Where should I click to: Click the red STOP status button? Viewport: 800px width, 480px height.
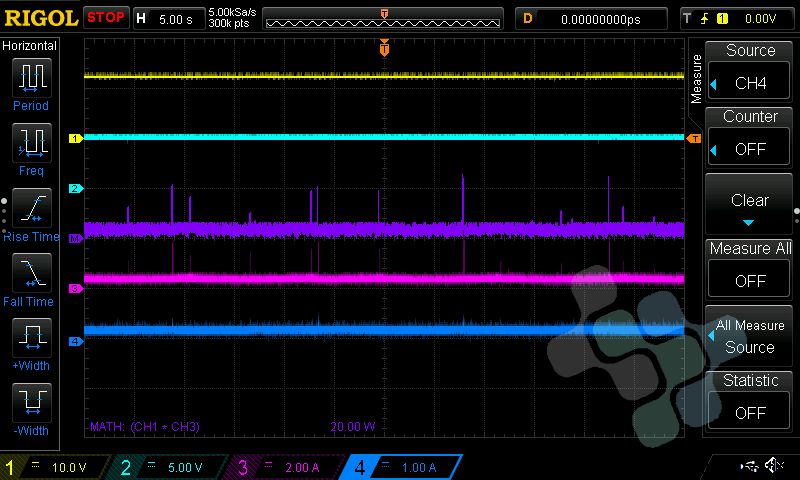[x=106, y=18]
